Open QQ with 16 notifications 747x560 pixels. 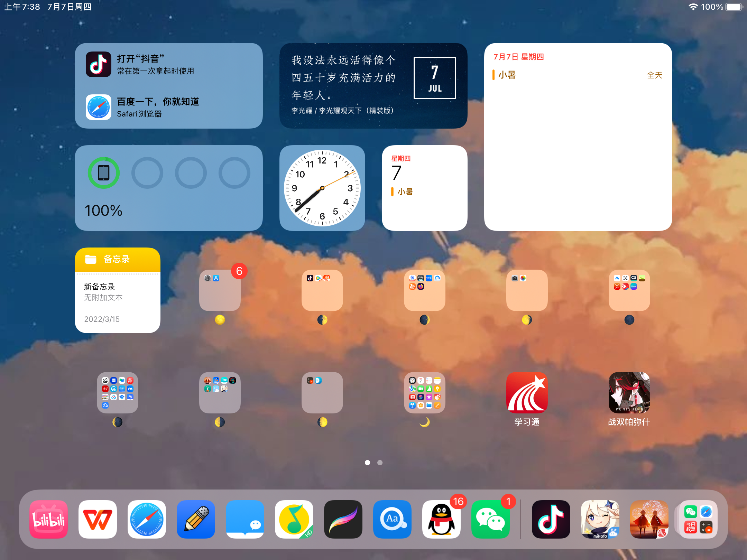coord(441,519)
